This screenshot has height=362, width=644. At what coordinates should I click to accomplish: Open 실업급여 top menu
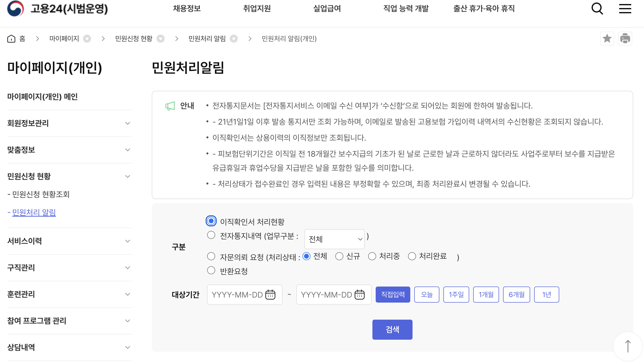[x=327, y=9]
